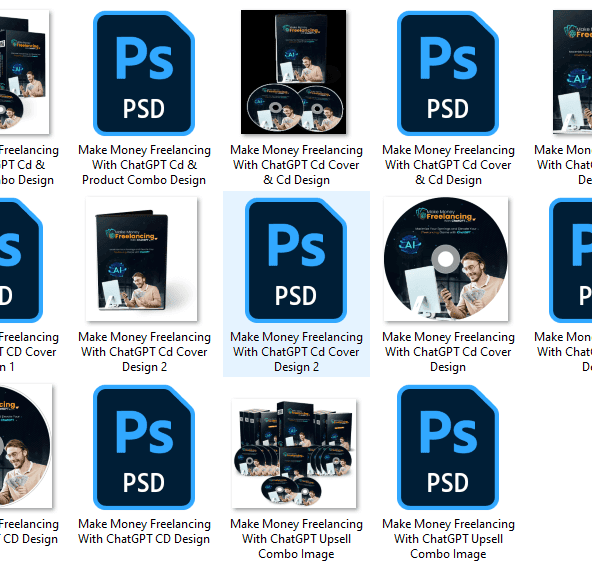Image resolution: width=592 pixels, height=569 pixels.
Task: Open the cut-off cover preview at top right edge
Action: point(572,72)
